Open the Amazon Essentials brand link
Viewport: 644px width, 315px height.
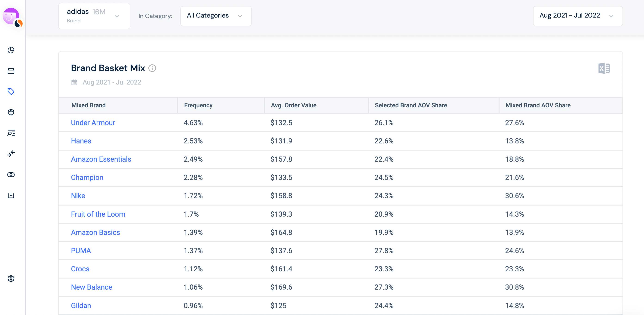(101, 159)
